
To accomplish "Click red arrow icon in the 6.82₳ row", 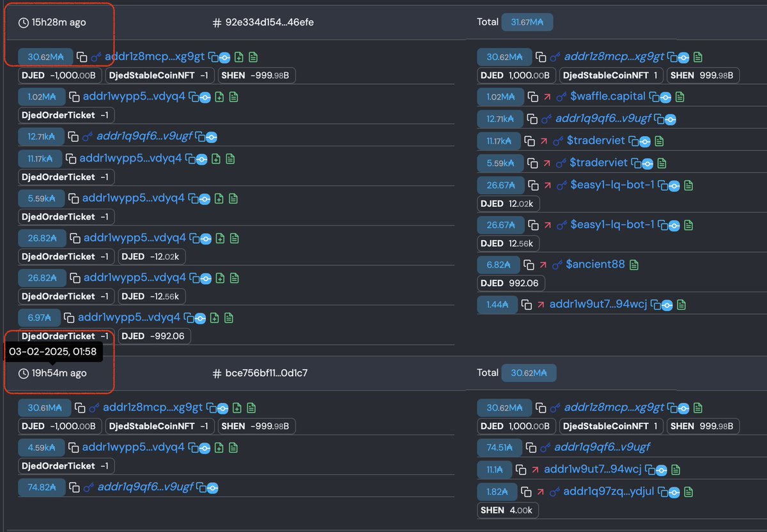I will [544, 264].
